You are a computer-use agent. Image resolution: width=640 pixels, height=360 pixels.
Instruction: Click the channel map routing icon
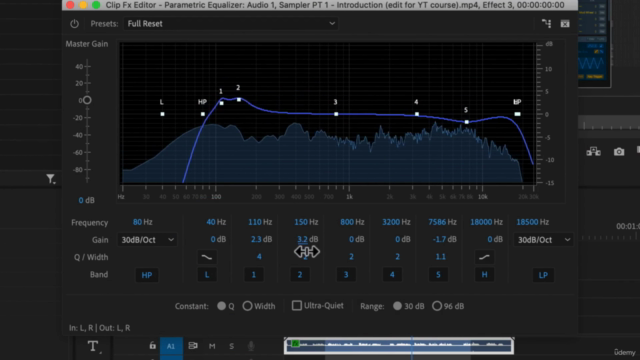[x=546, y=24]
